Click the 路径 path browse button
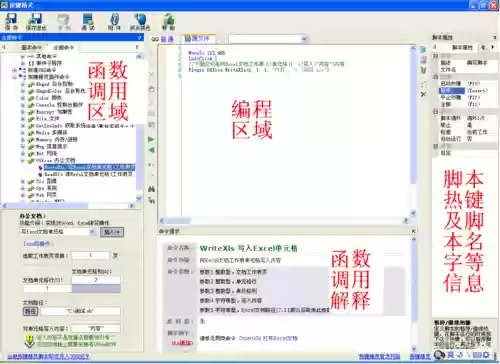Image resolution: width=500 pixels, height=364 pixels. (30, 311)
